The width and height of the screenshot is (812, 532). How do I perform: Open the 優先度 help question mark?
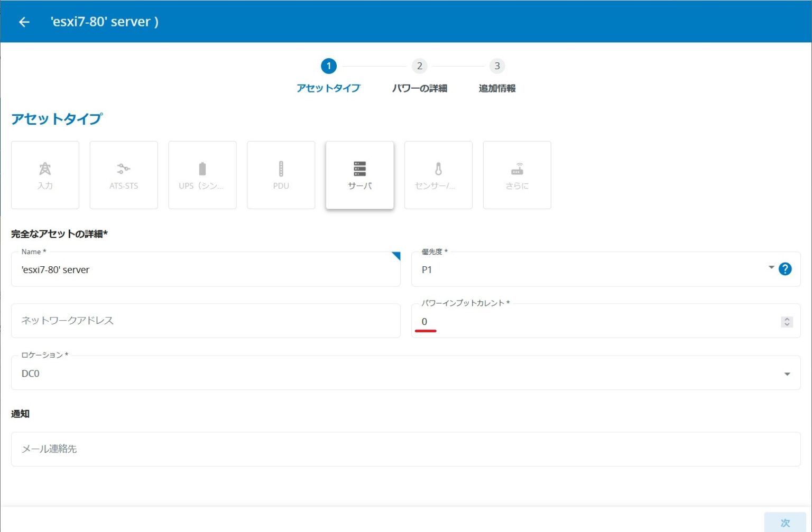786,269
